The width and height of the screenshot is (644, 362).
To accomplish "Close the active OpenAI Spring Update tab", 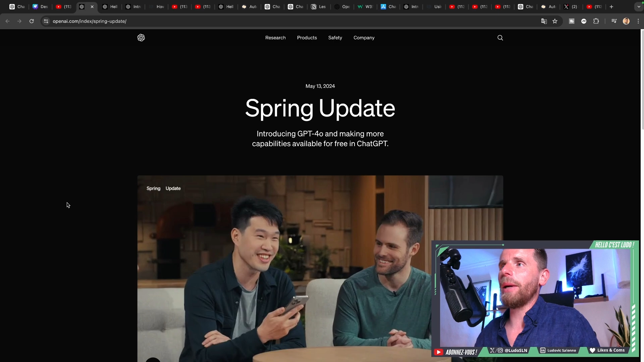I will 92,7.
